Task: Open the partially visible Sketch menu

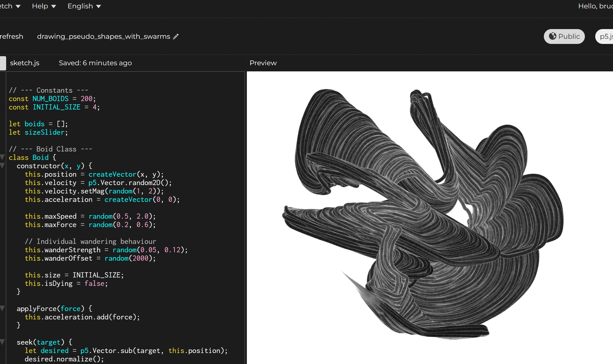Action: pos(10,6)
